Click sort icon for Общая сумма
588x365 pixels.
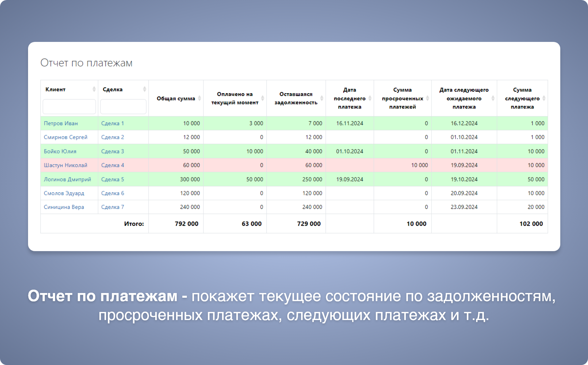pos(199,98)
